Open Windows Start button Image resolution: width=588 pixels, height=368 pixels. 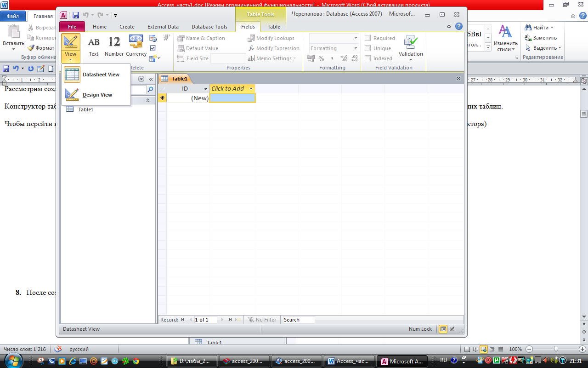[12, 361]
